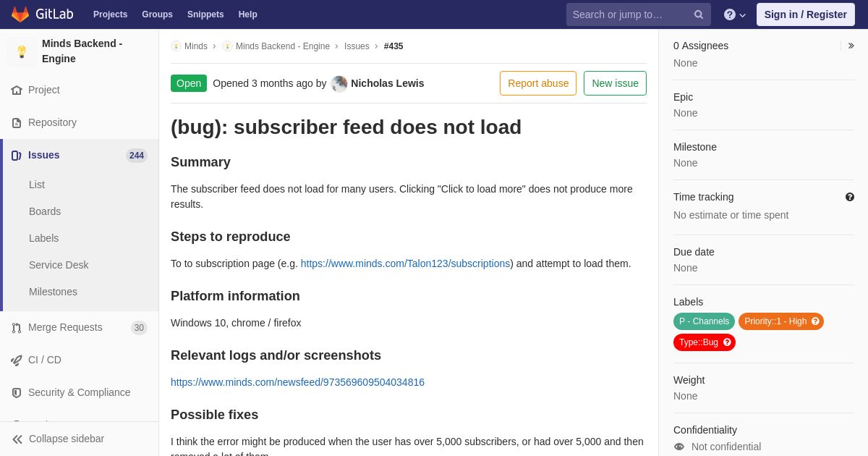868x456 pixels.
Task: Click the P - Channels label
Action: tap(704, 321)
